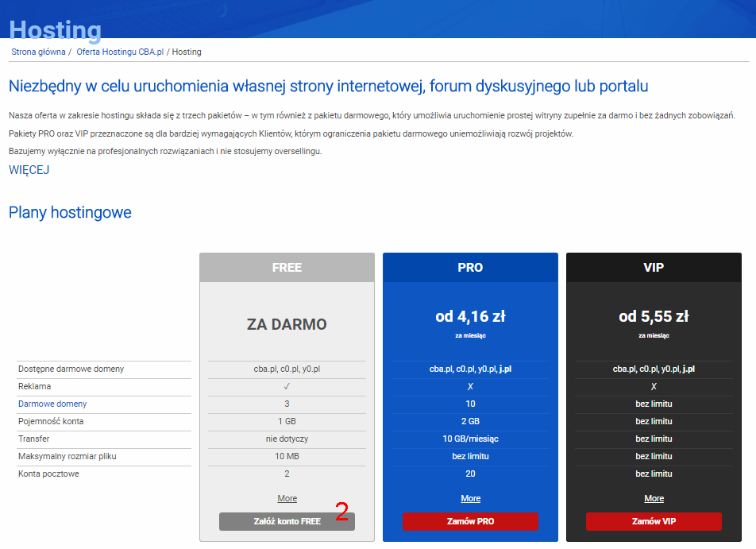Click the Zamów VIP button
This screenshot has width=756, height=549.
coord(654,521)
